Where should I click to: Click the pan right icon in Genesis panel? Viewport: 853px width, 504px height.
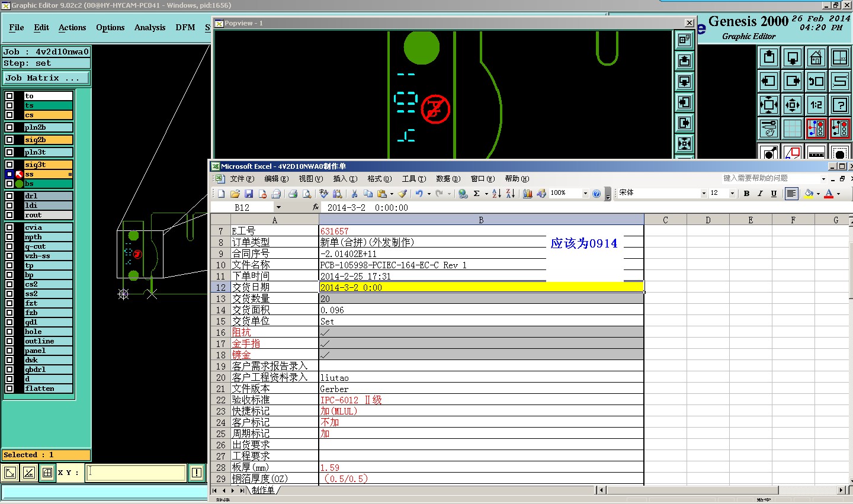click(x=793, y=81)
